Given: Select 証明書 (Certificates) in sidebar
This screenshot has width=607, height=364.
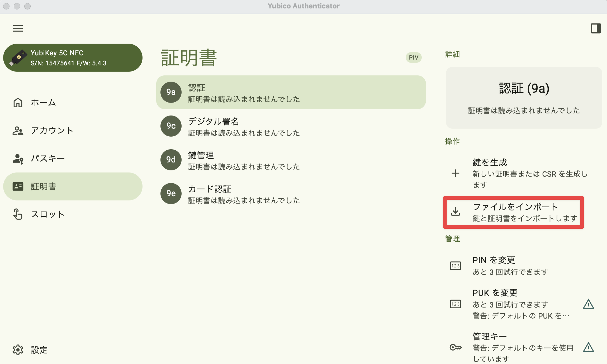Looking at the screenshot, I should click(x=73, y=186).
